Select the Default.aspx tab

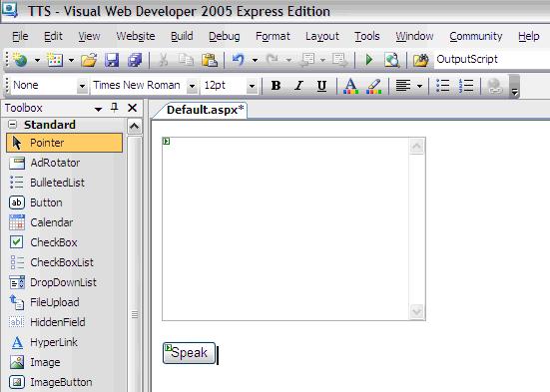(205, 110)
